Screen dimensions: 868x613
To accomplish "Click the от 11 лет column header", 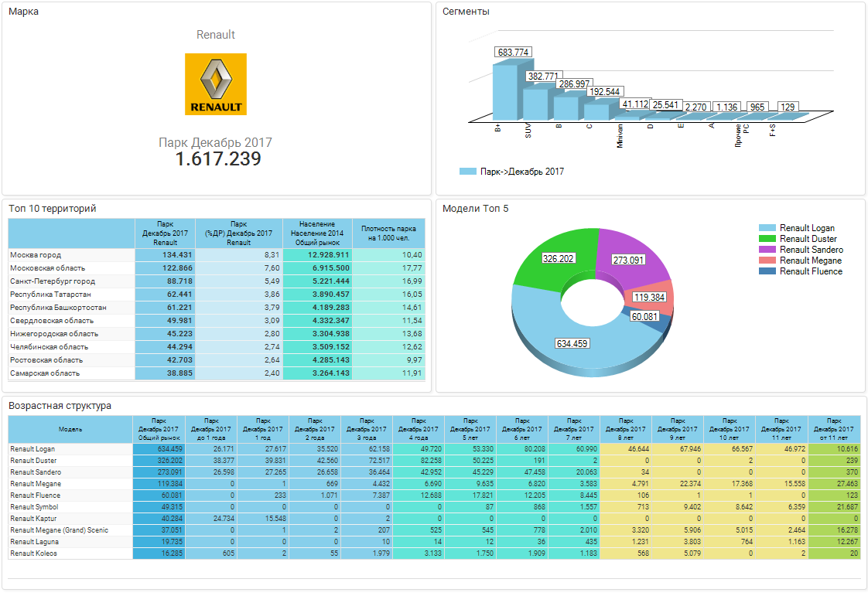I will [834, 429].
